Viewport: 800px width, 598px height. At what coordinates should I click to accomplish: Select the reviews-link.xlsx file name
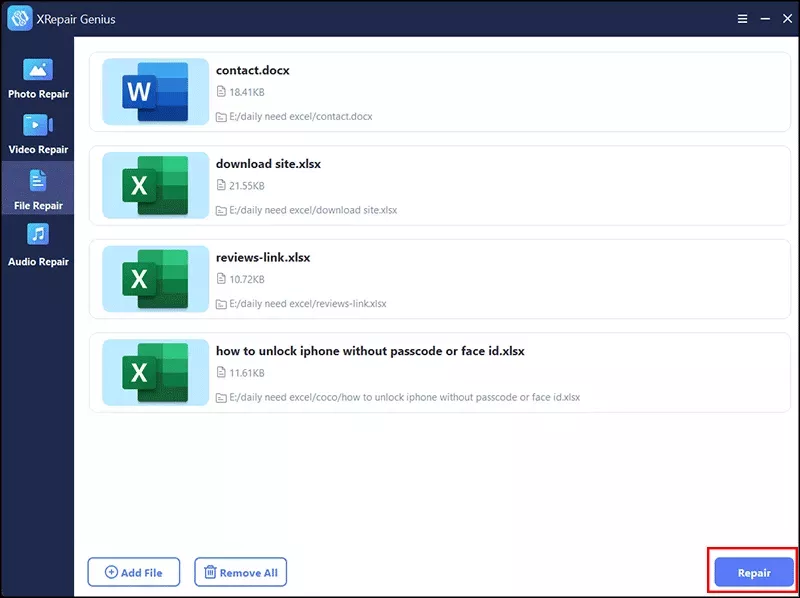tap(263, 257)
